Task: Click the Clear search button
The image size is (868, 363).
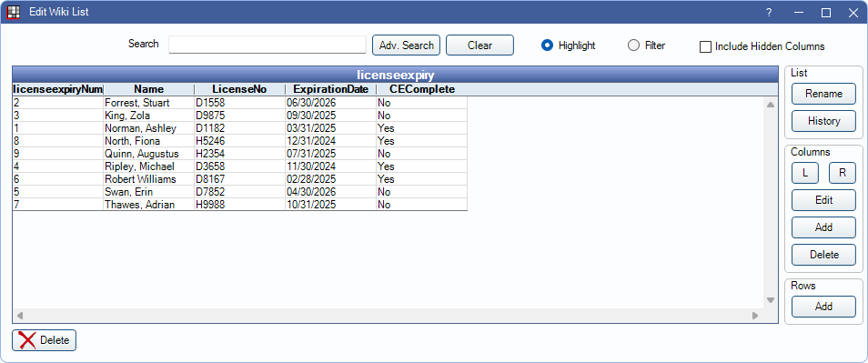Action: (x=479, y=45)
